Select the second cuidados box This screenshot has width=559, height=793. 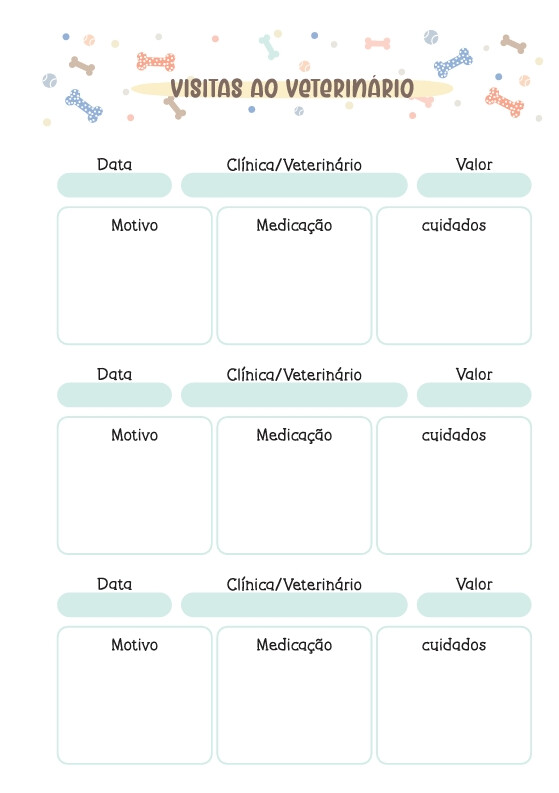[454, 486]
